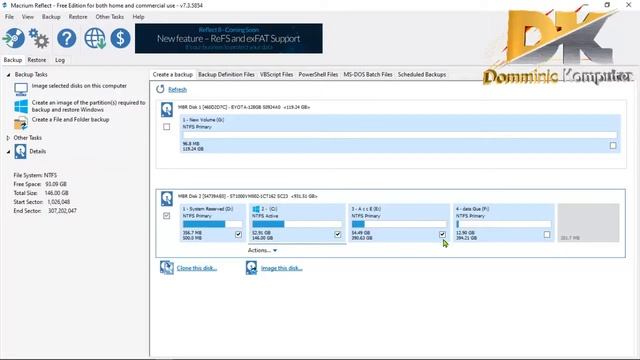This screenshot has height=360, width=640.
Task: Click the globe download updates icon
Action: pos(95,38)
